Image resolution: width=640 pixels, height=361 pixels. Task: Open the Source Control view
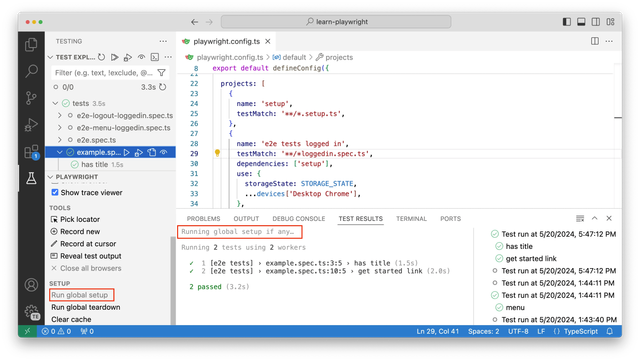[31, 98]
